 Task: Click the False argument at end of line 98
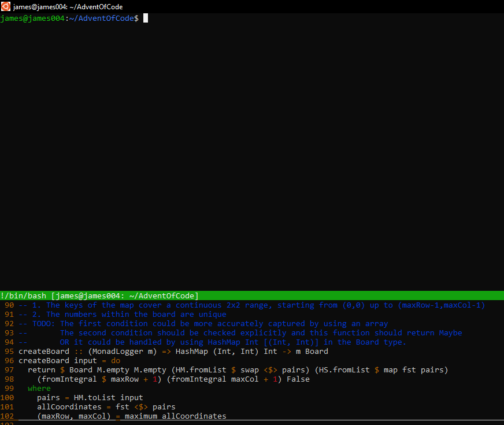tap(298, 379)
